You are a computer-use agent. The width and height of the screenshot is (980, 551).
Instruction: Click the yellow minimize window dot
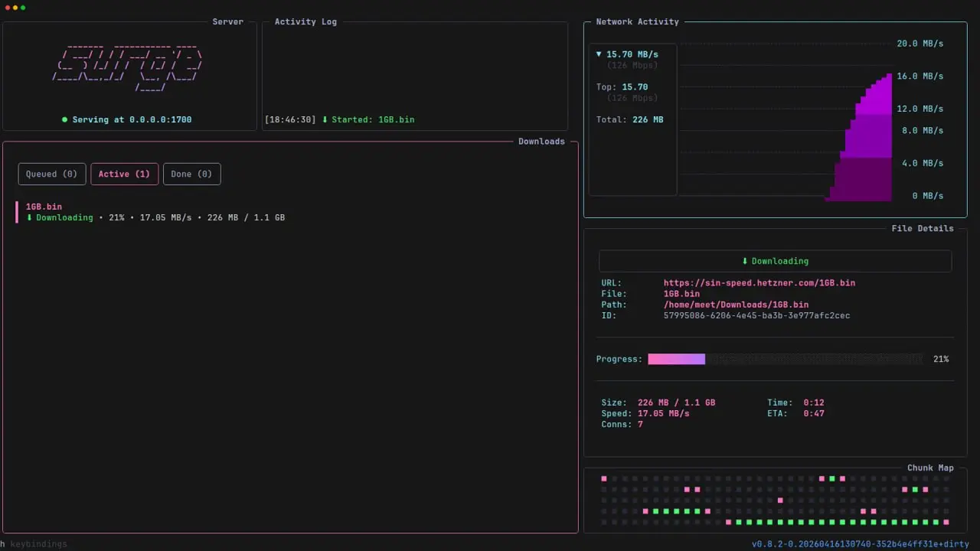(x=15, y=8)
